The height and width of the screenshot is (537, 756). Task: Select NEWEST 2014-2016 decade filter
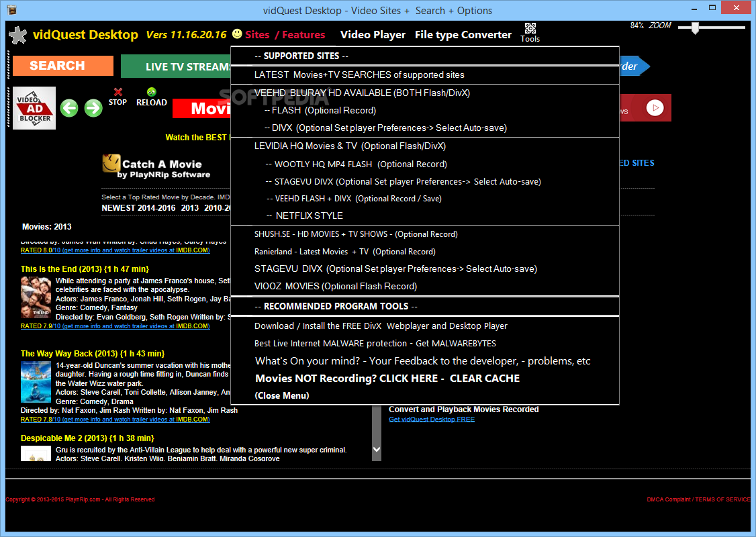(x=138, y=208)
